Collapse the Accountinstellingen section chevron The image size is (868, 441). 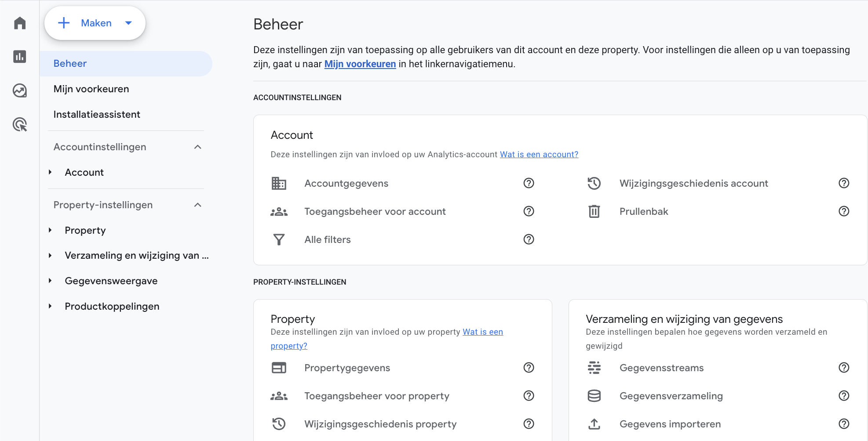pos(198,147)
